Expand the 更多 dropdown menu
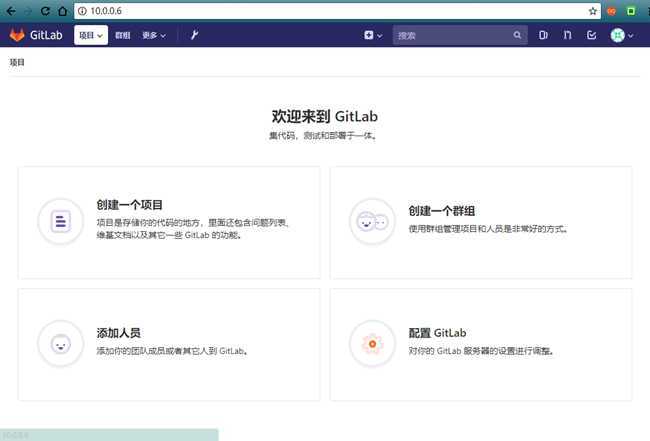Screen dimensions: 650x441 [154, 36]
